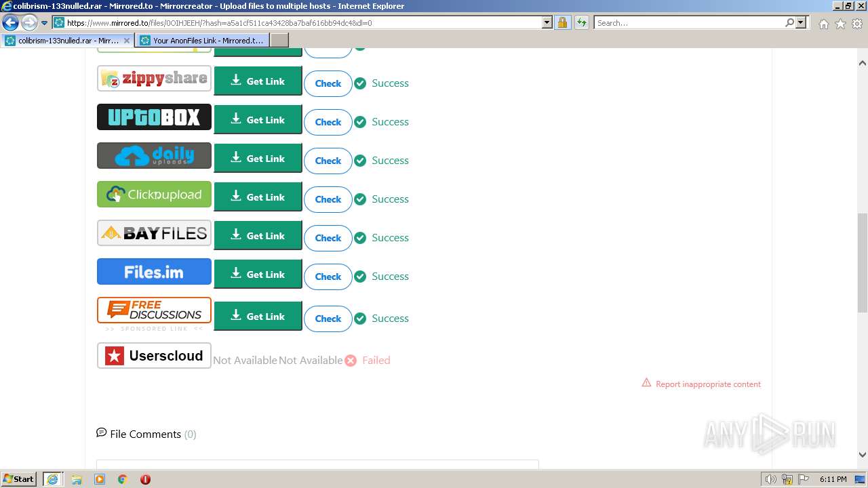This screenshot has height=488, width=868.
Task: Click Uptobox green success checkmark icon
Action: tap(360, 122)
